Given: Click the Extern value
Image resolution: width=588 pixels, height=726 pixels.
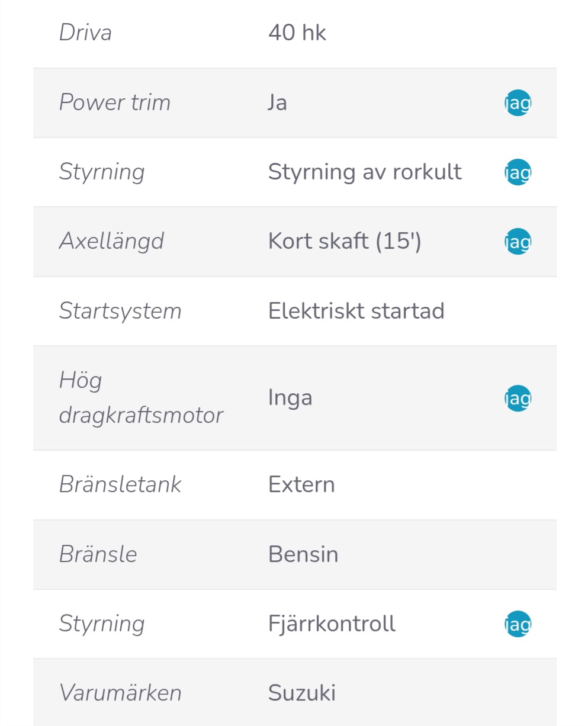Looking at the screenshot, I should click(301, 485).
